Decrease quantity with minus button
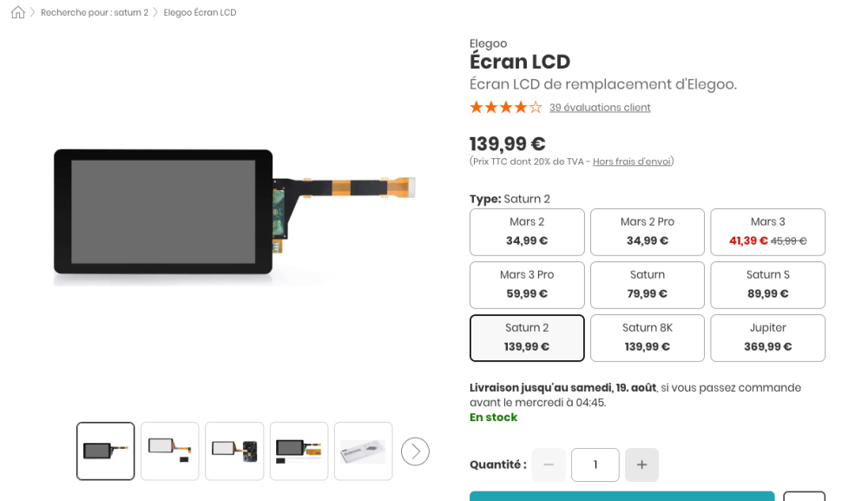Image resolution: width=868 pixels, height=501 pixels. pos(549,465)
